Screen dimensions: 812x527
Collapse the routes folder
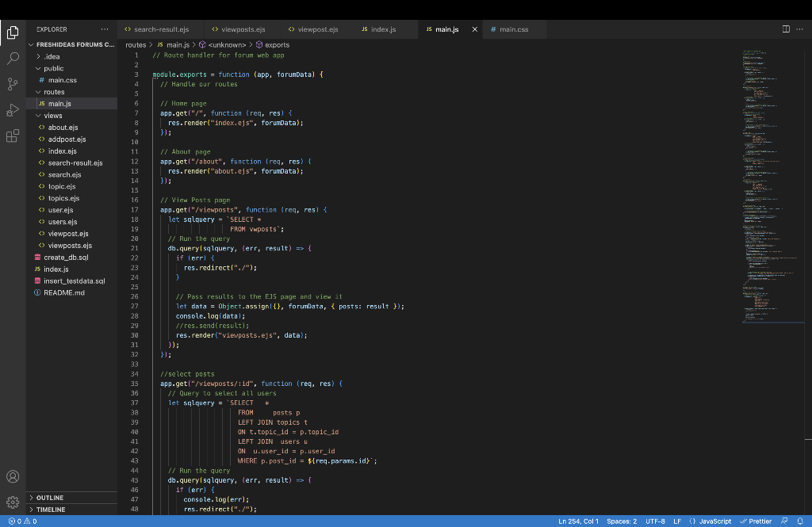(x=53, y=92)
